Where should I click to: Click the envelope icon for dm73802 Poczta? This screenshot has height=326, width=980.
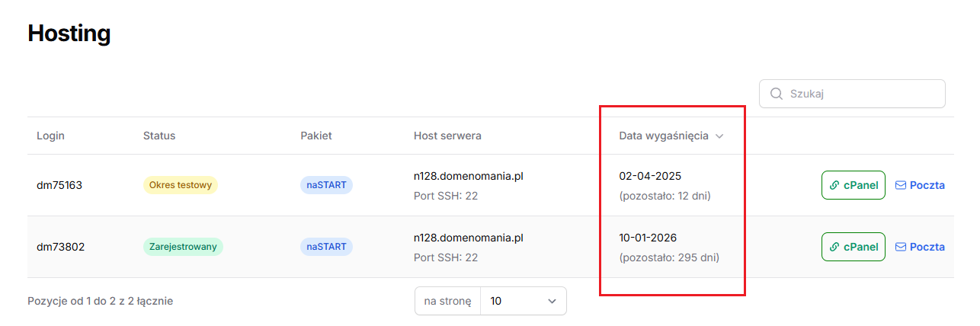(x=901, y=247)
